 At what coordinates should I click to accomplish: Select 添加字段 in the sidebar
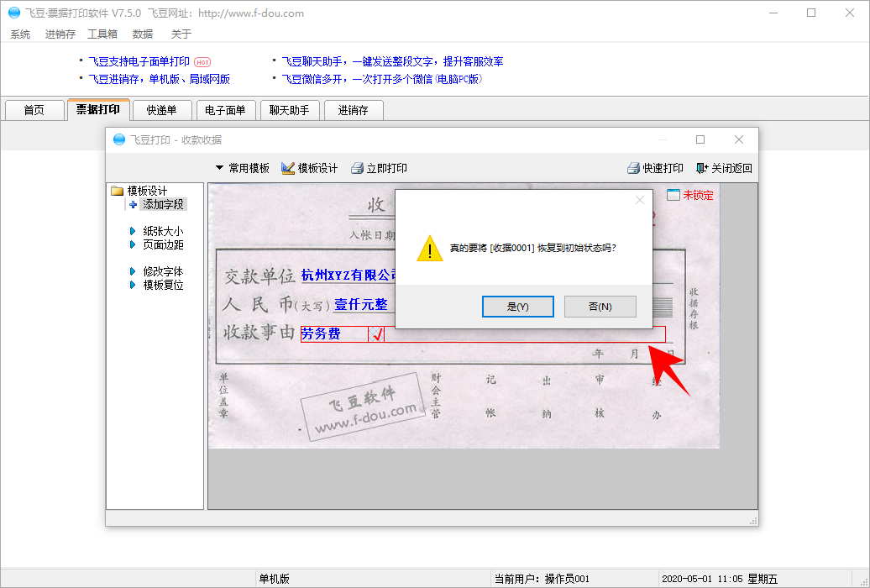click(x=163, y=204)
